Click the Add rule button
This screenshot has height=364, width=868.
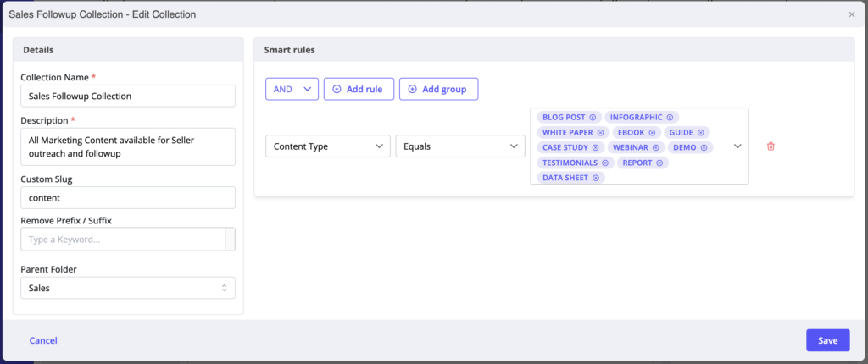[359, 89]
